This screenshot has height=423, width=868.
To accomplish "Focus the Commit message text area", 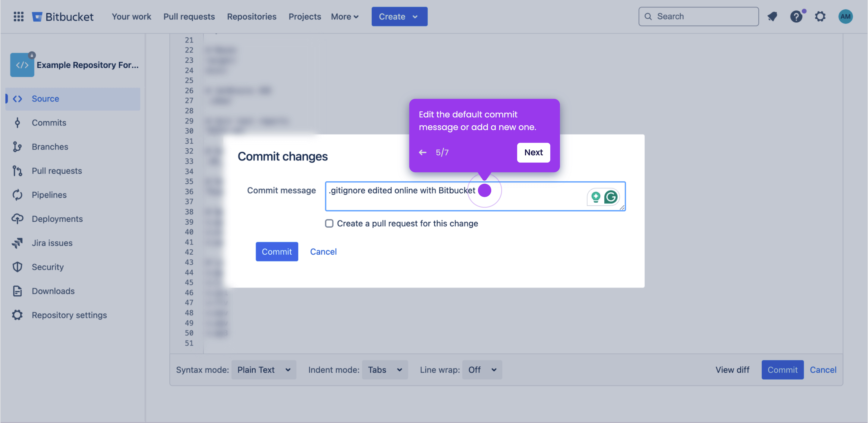I will tap(475, 197).
